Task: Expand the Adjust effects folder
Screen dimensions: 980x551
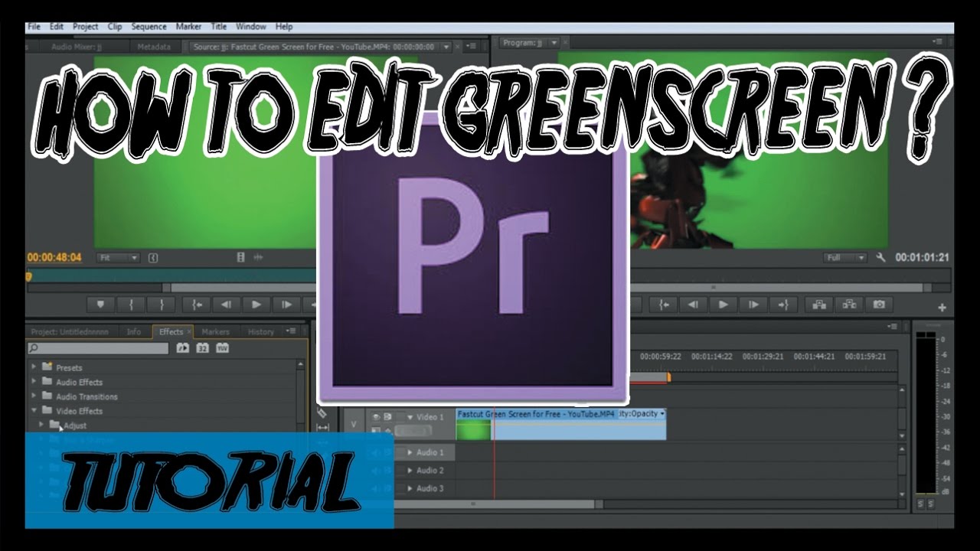Action: point(41,425)
